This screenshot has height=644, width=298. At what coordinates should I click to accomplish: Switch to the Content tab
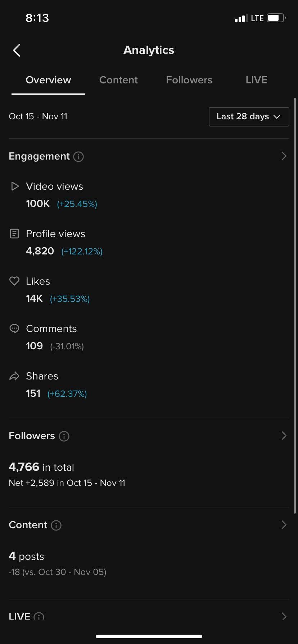point(118,80)
